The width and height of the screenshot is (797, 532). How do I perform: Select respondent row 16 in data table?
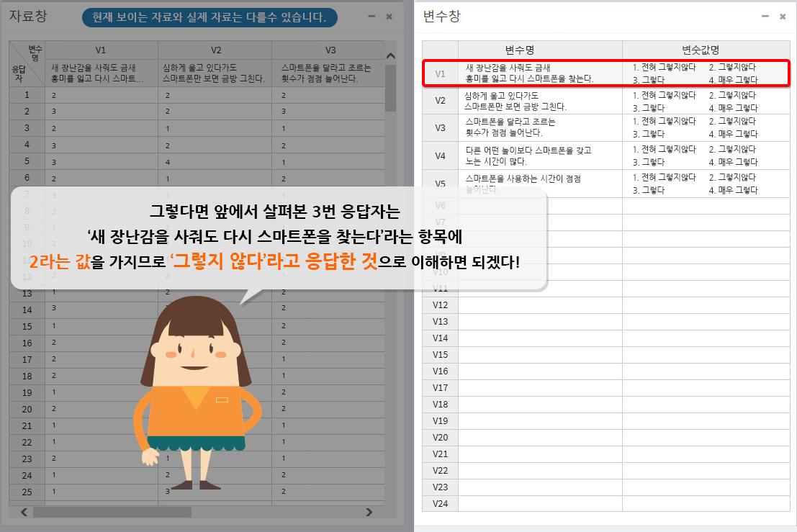pyautogui.click(x=197, y=343)
